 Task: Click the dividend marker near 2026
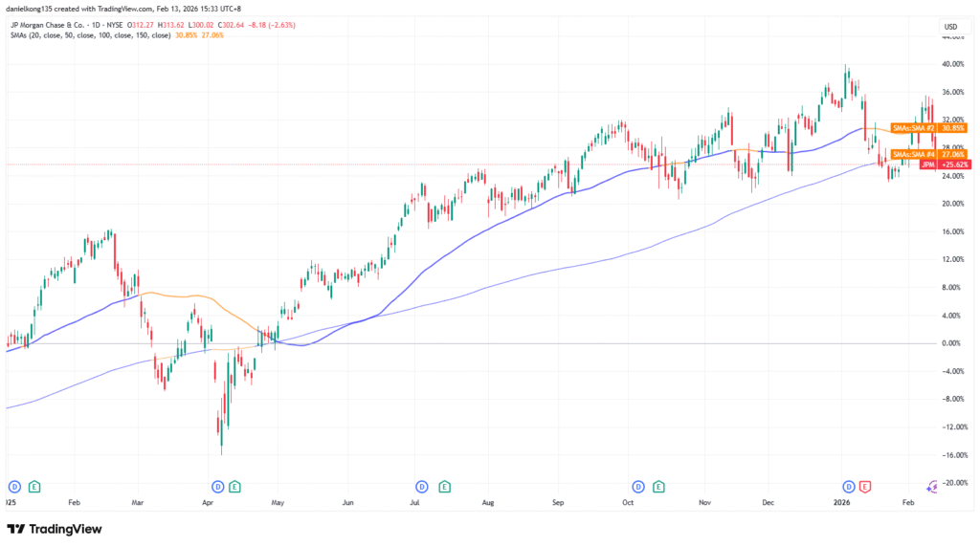[x=847, y=486]
